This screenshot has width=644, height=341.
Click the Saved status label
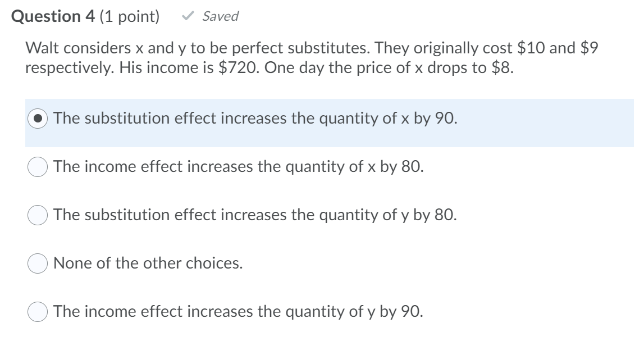[x=220, y=16]
